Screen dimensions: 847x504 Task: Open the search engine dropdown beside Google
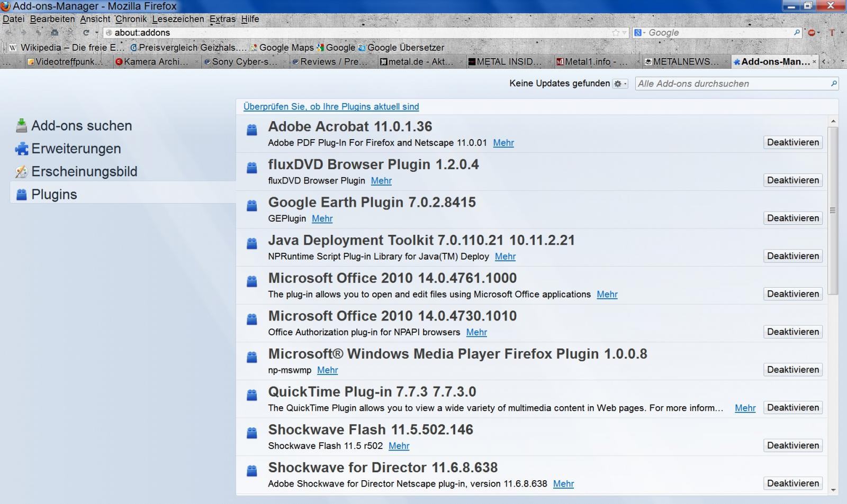pos(639,33)
